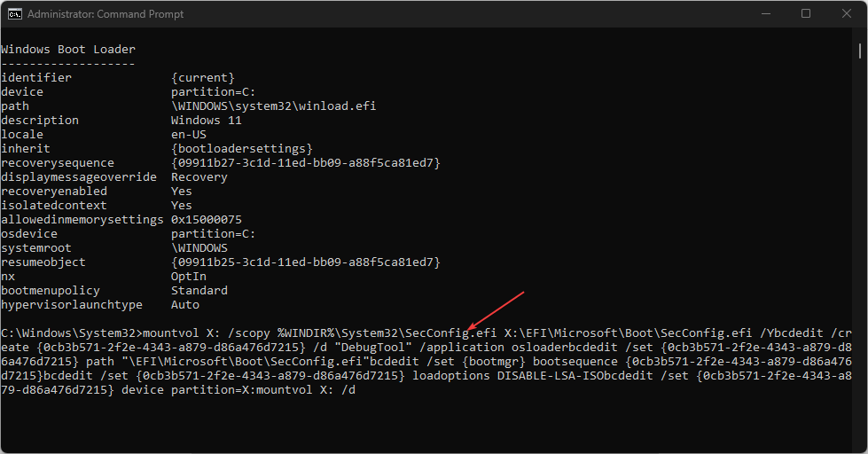
Task: Click the resumeobject GUID value
Action: (306, 262)
